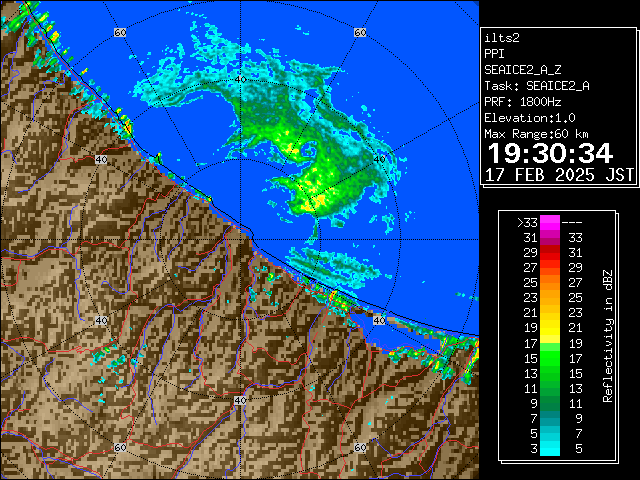Click the "40" range label due north of center

tap(240, 79)
